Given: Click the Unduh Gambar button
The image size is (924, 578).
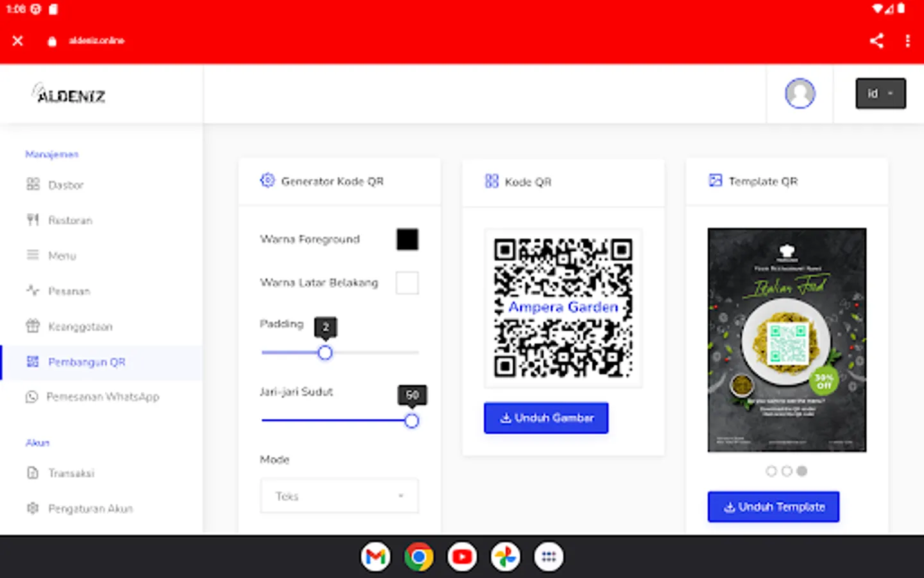Looking at the screenshot, I should tap(546, 418).
